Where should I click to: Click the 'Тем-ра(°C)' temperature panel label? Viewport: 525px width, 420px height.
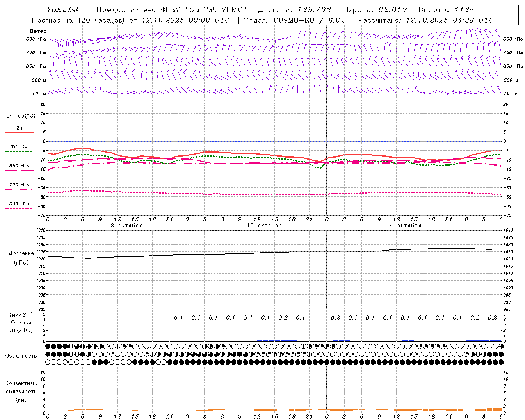(19, 116)
